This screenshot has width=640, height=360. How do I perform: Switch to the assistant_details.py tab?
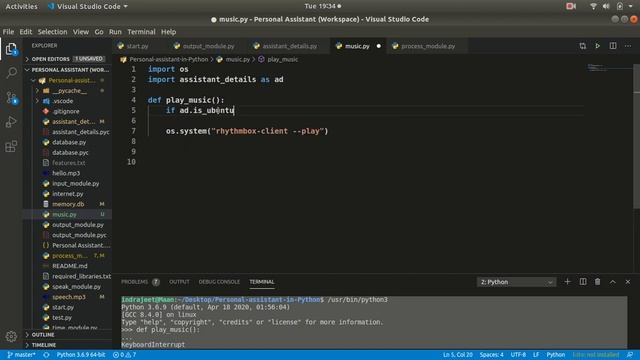(x=289, y=46)
